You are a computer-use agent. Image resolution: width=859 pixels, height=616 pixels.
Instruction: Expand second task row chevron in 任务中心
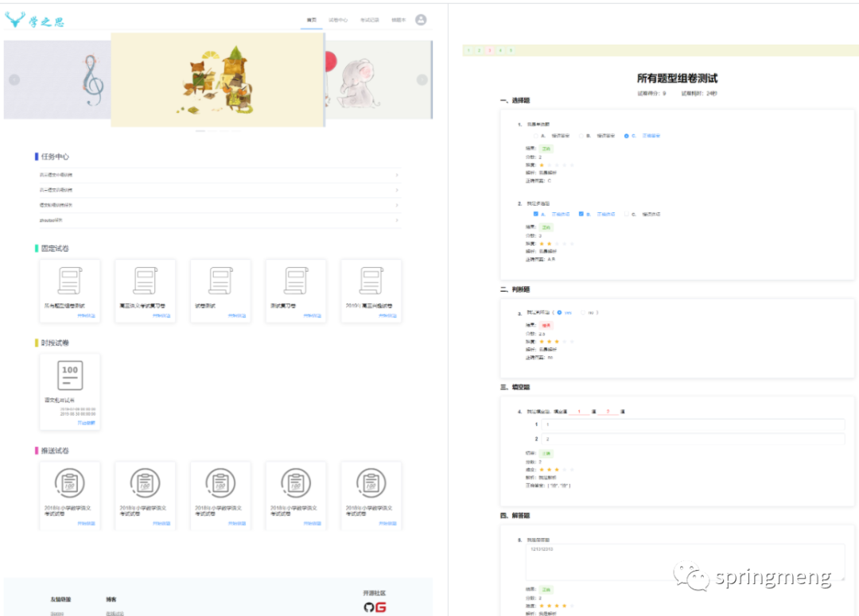397,190
